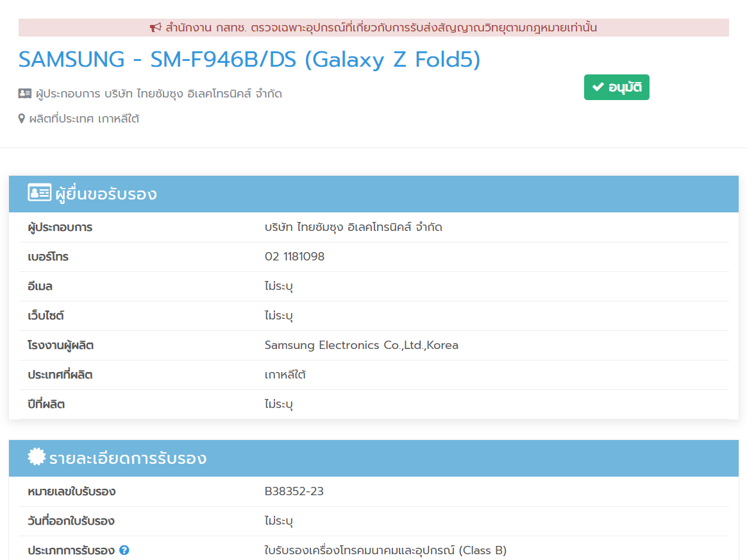Click the checkmark icon in the อนุมัติ badge
The height and width of the screenshot is (560, 747).
(598, 87)
